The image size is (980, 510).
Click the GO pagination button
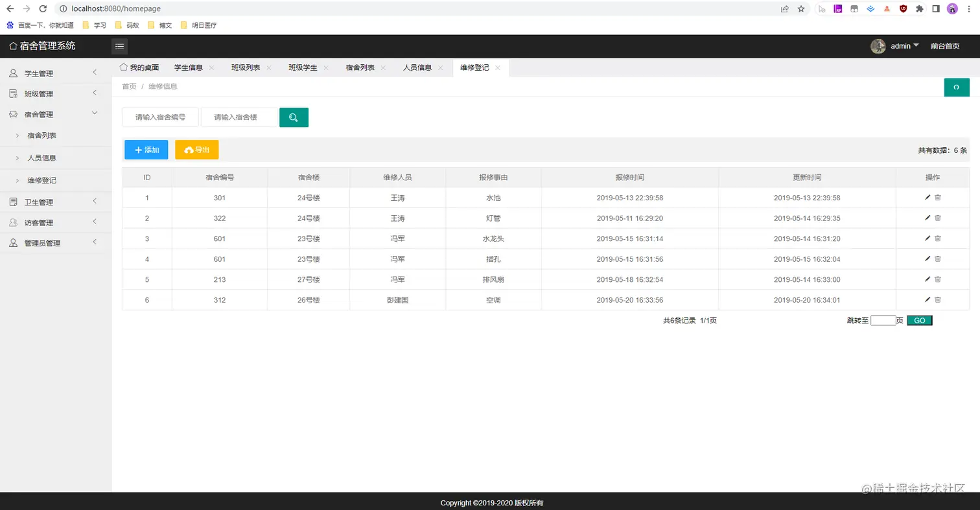click(x=919, y=320)
